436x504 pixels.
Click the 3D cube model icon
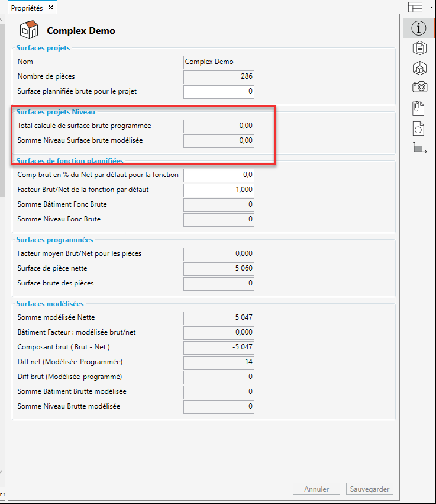[419, 68]
